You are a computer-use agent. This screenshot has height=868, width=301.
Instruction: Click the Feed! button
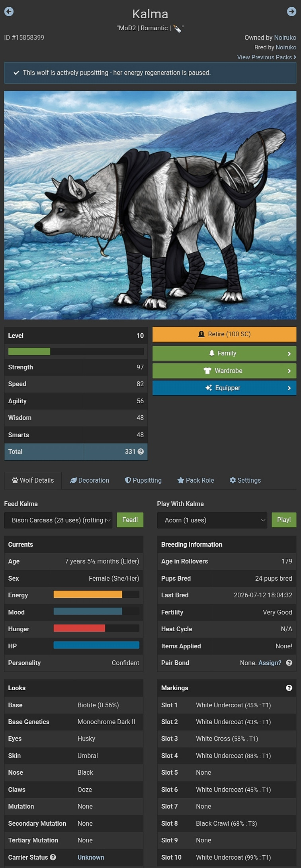click(130, 520)
